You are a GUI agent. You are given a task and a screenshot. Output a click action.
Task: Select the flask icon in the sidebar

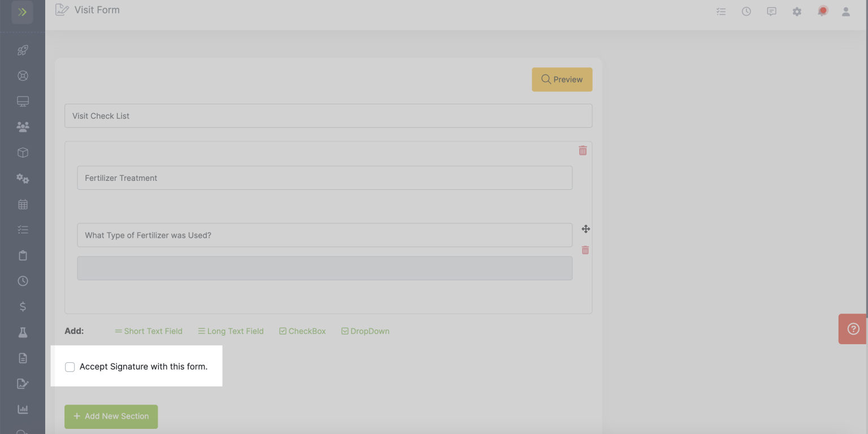click(x=23, y=332)
